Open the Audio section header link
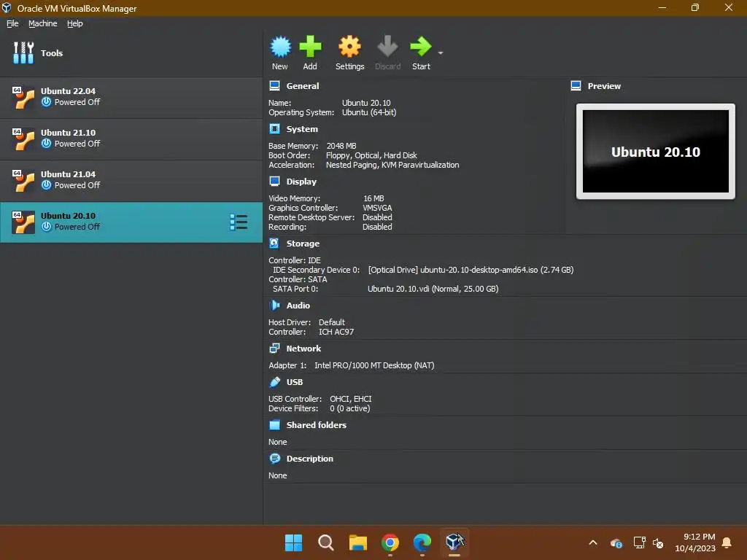 point(298,306)
